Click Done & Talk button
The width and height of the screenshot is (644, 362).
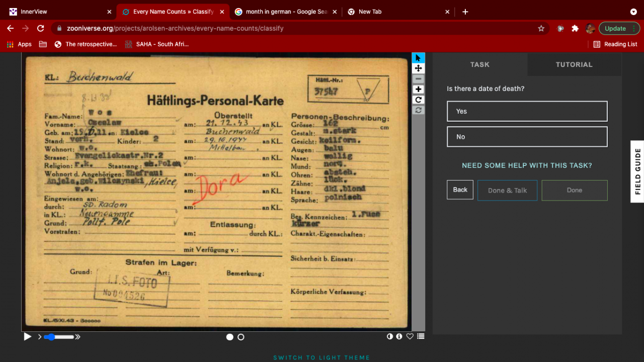point(507,190)
